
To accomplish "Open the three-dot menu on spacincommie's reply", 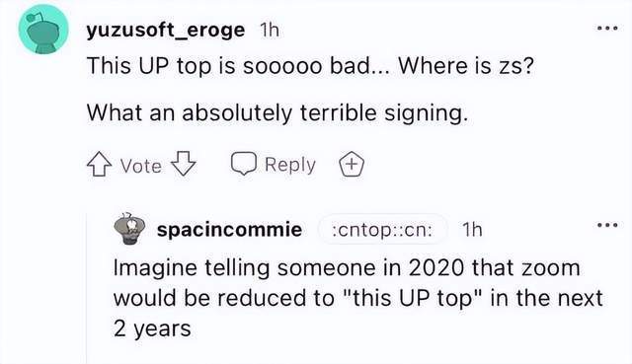I will tap(607, 225).
